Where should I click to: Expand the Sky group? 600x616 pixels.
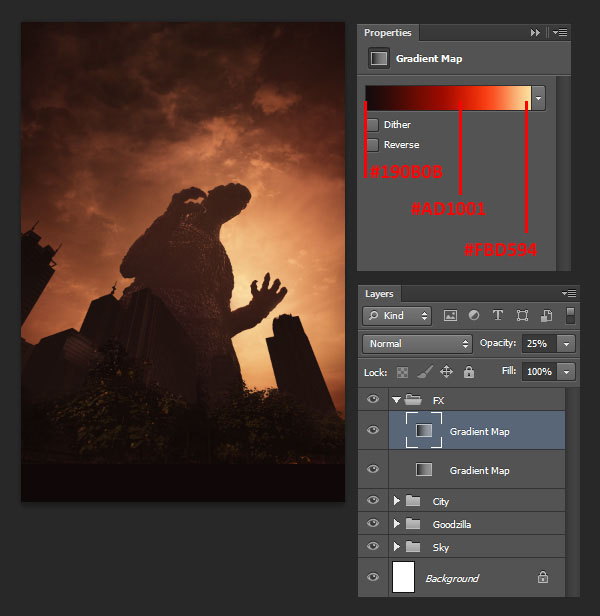397,547
